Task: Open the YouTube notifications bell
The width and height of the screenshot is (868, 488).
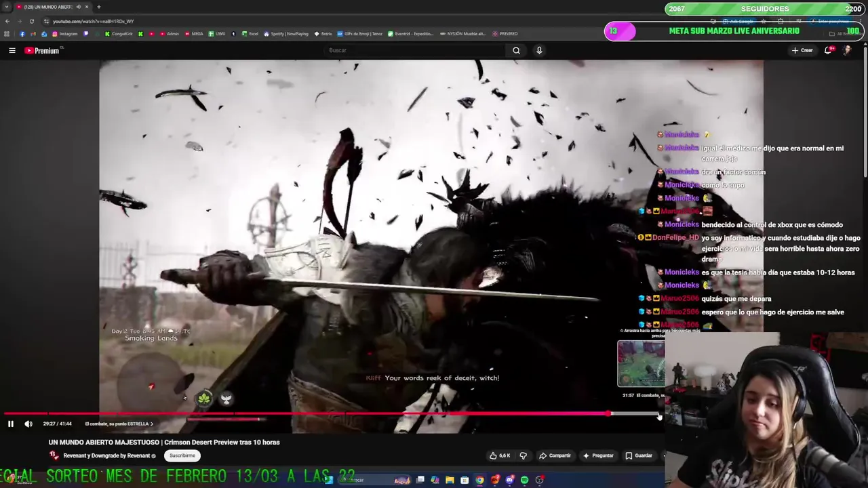Action: point(829,50)
